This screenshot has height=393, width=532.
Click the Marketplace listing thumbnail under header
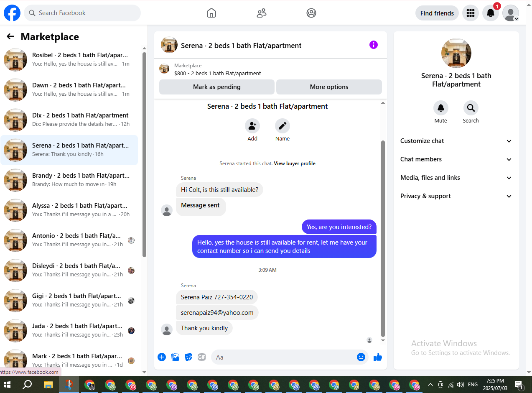point(164,69)
